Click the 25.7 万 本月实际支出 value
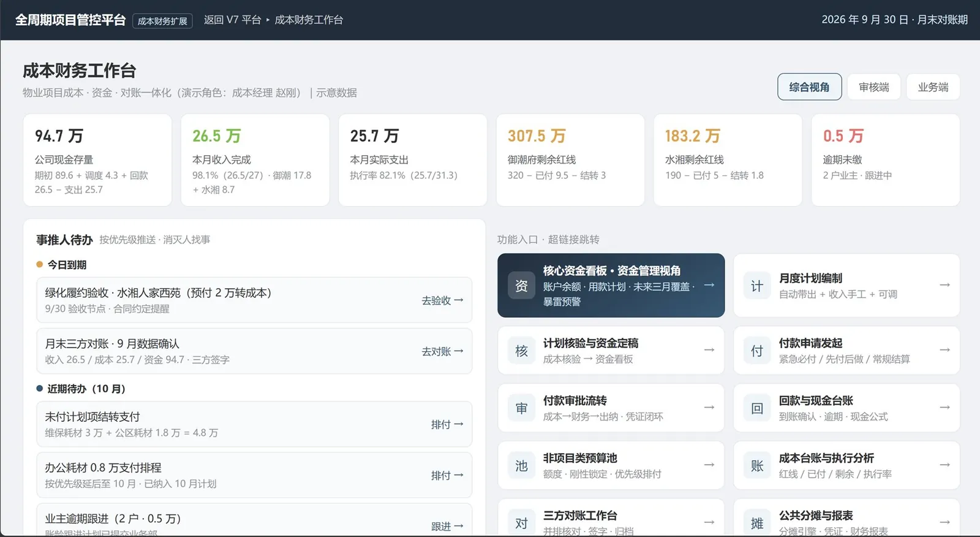The image size is (980, 537). point(374,135)
